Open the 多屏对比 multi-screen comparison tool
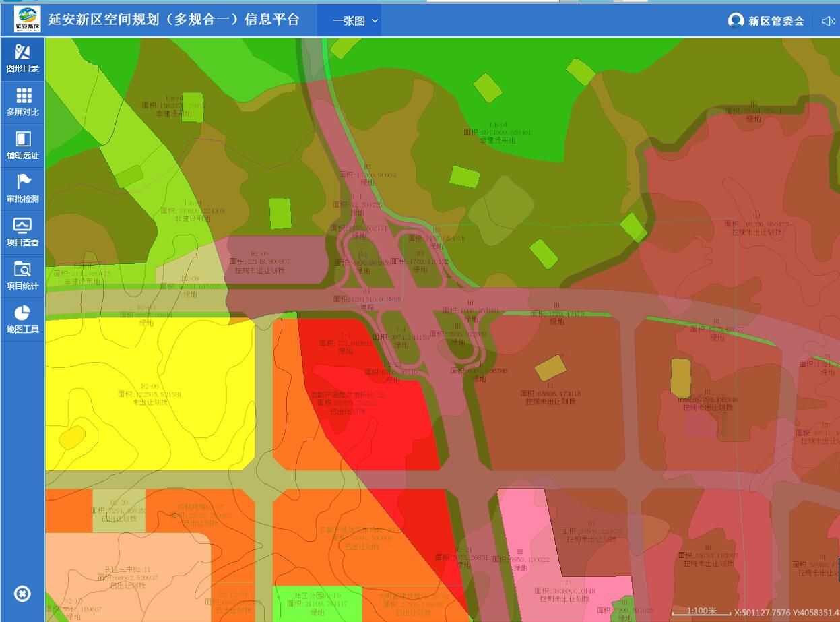Viewport: 840px width, 622px height. 22,102
